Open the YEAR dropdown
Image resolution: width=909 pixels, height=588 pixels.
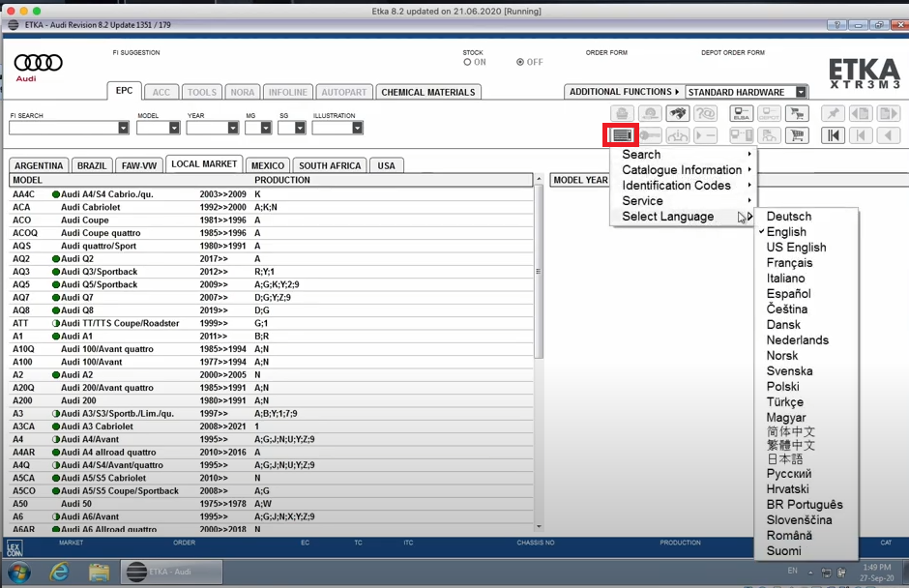tap(232, 128)
